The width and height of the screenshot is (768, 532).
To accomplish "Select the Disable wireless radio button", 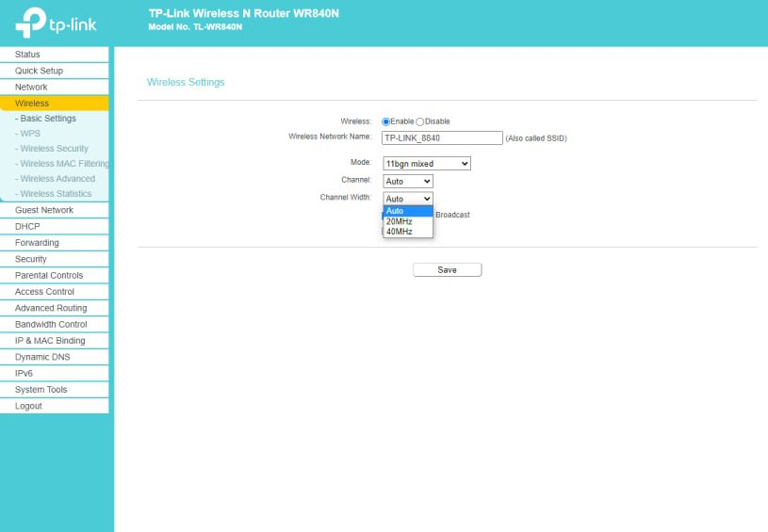I will (419, 121).
